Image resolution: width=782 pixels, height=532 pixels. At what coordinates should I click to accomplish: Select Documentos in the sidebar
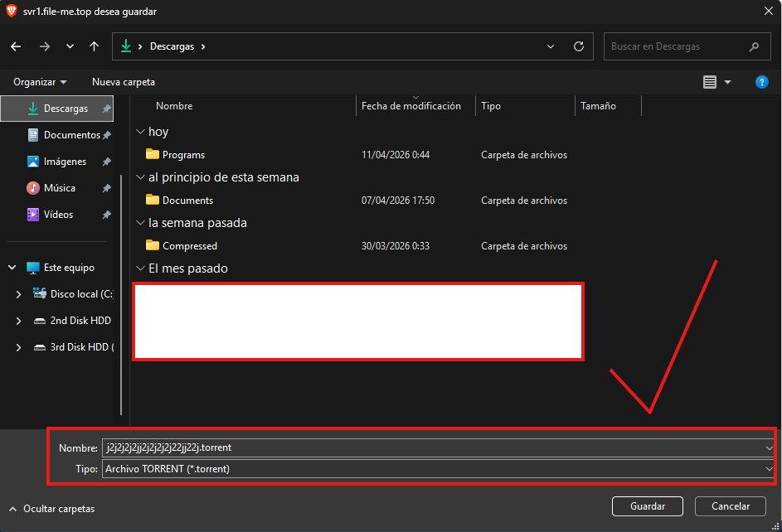tap(72, 135)
